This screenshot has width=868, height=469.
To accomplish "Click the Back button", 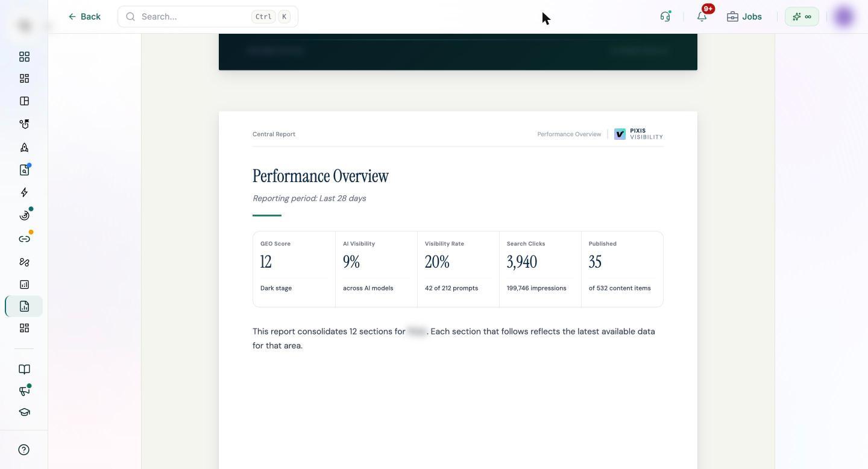I will point(84,16).
